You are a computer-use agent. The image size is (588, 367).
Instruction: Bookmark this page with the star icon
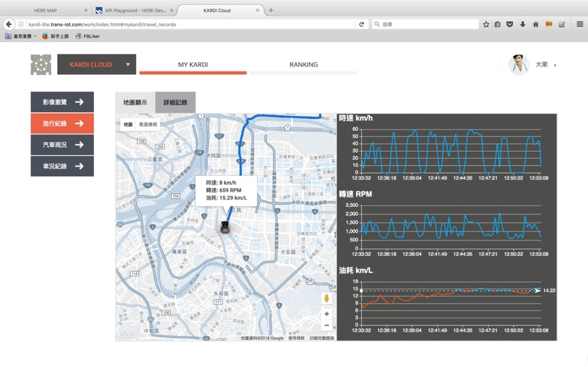click(486, 25)
